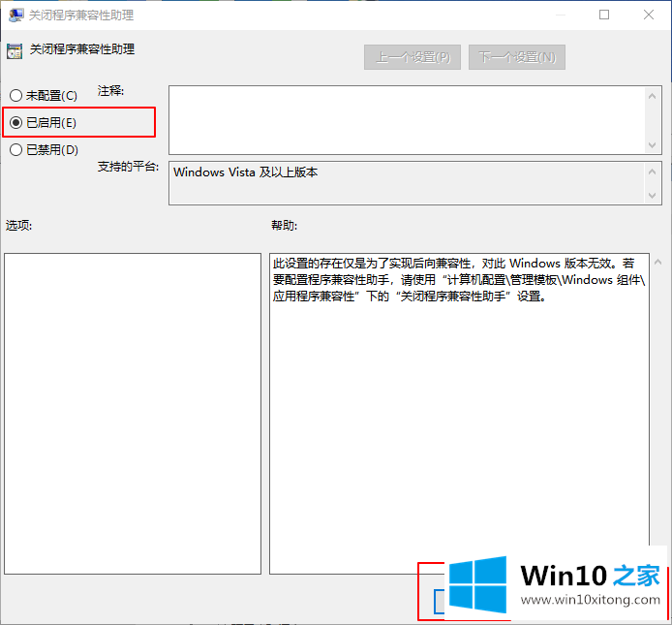The height and width of the screenshot is (625, 672).
Task: Select the 已禁用(D) radio option
Action: click(x=44, y=149)
